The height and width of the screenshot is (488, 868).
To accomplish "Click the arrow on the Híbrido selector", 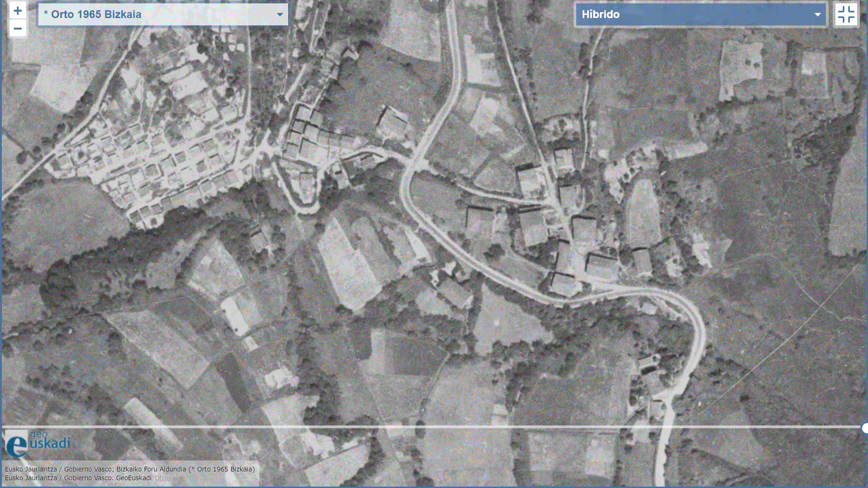I will click(x=817, y=14).
